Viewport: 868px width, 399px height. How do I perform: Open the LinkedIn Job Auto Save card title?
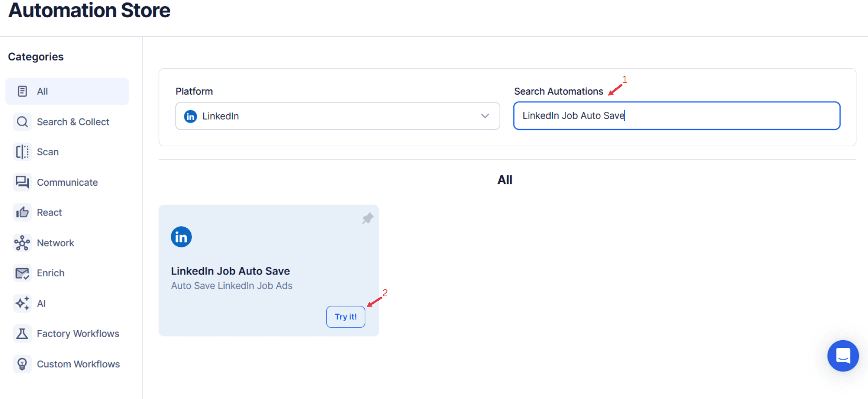pyautogui.click(x=230, y=270)
